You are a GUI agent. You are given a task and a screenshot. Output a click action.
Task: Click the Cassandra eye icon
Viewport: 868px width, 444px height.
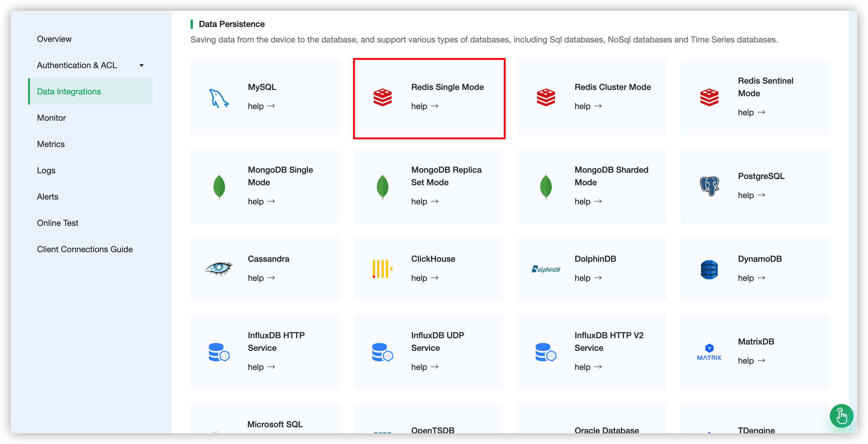point(219,269)
